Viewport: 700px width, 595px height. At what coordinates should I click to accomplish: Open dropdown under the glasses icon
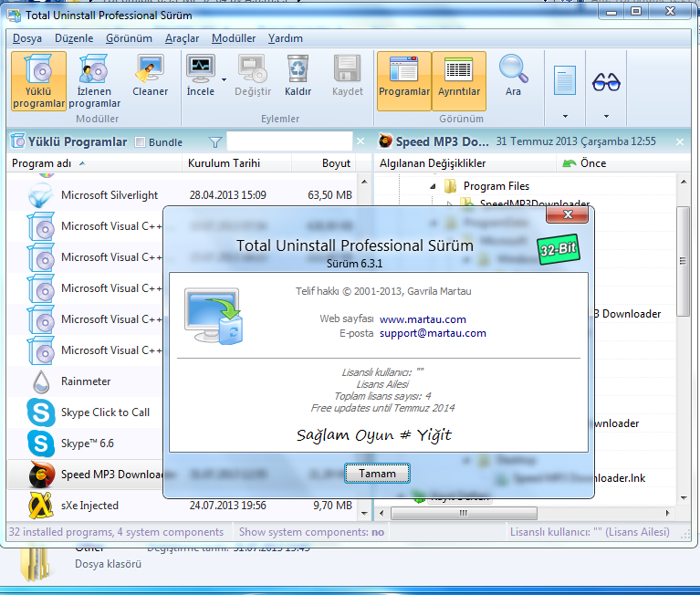coord(606,117)
